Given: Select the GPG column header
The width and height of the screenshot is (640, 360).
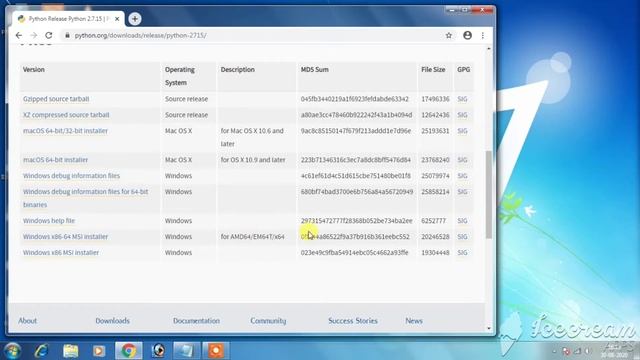Looking at the screenshot, I should point(463,69).
